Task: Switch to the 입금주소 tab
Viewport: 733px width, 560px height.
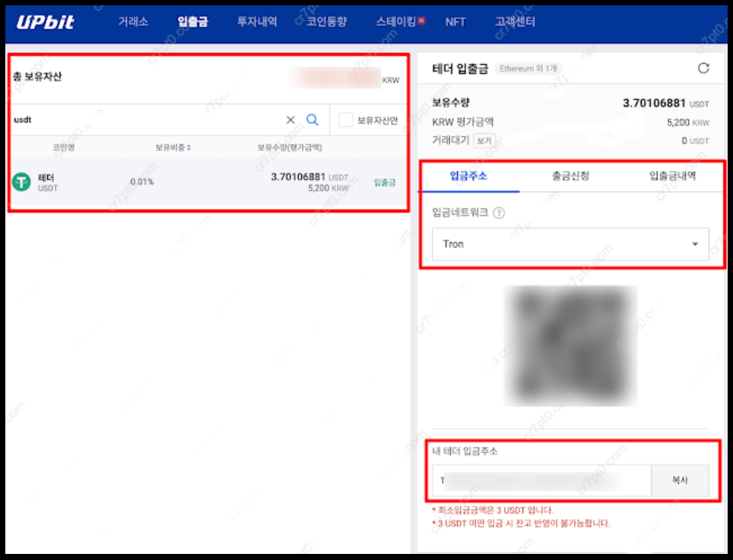Action: pyautogui.click(x=468, y=176)
